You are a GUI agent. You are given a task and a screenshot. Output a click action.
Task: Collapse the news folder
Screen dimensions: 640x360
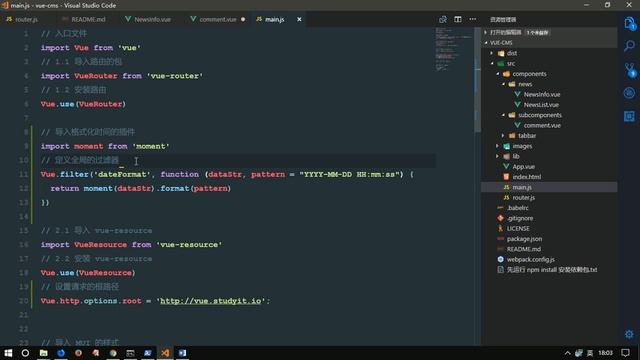[x=503, y=84]
